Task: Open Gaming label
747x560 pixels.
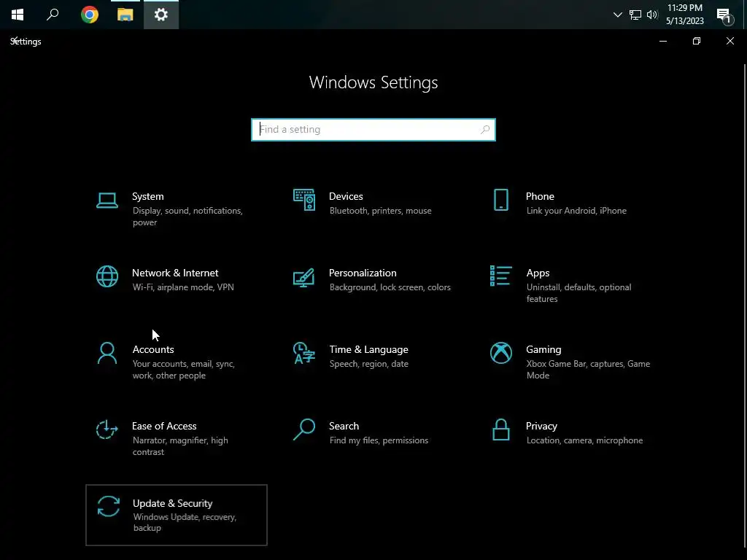Action: [543, 349]
